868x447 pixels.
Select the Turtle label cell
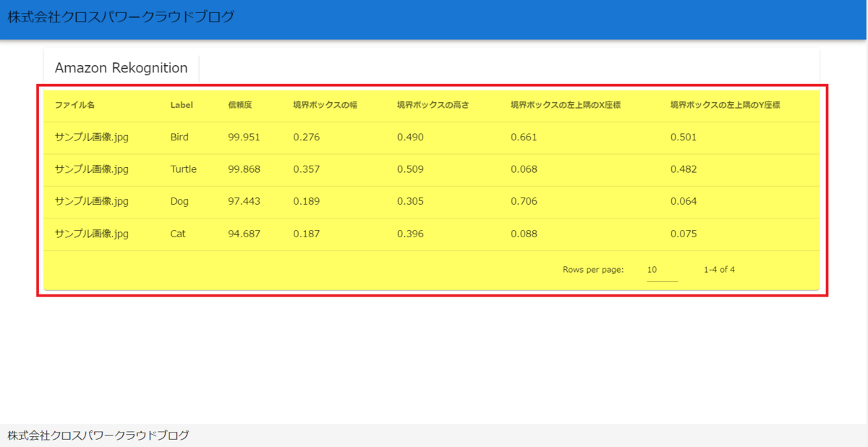pos(183,169)
